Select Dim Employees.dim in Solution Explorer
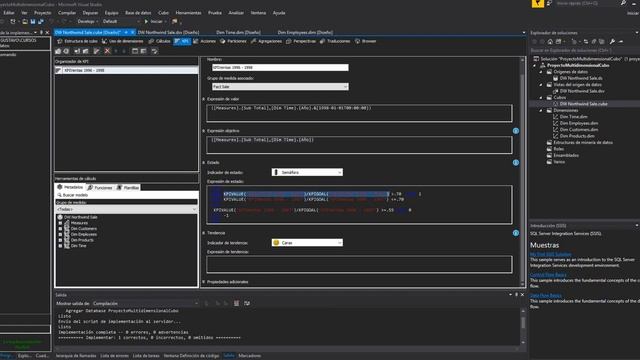 click(x=579, y=123)
